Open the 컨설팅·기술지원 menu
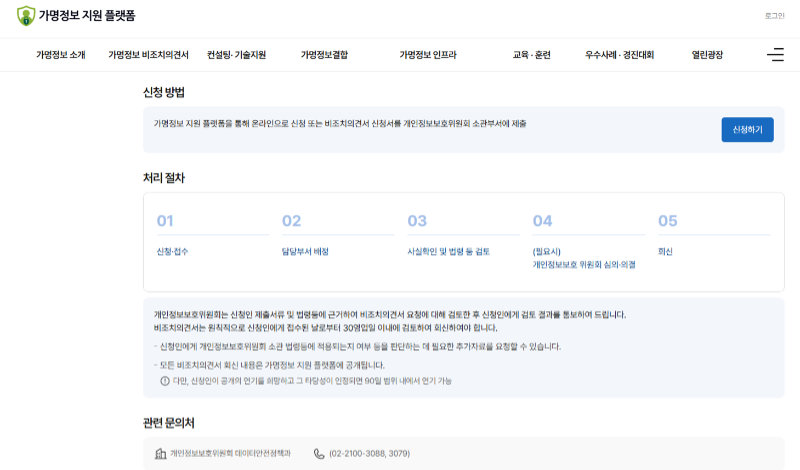 [x=236, y=55]
